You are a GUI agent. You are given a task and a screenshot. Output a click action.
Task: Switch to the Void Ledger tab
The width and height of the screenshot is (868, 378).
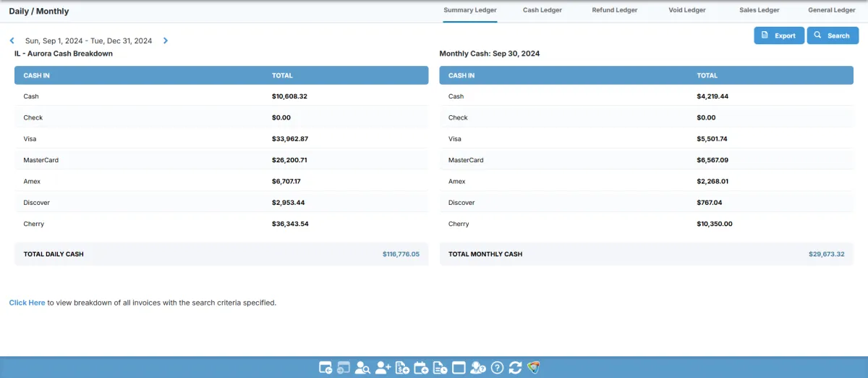[x=687, y=10]
